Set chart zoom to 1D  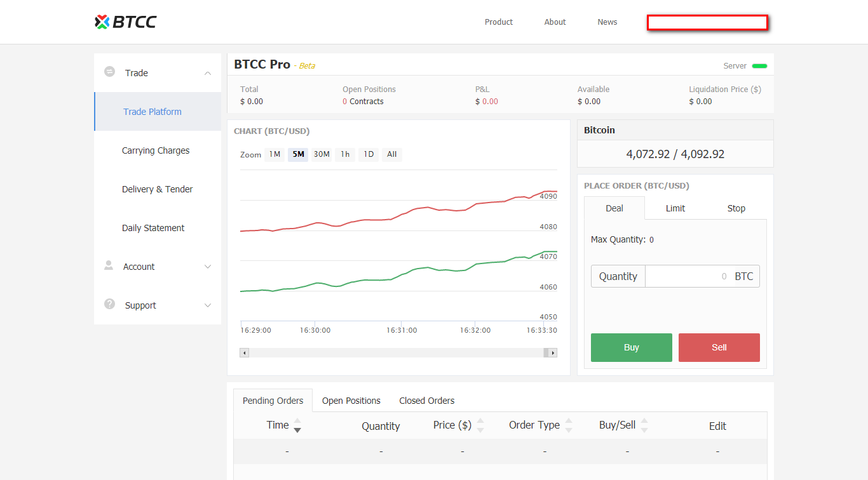[369, 154]
